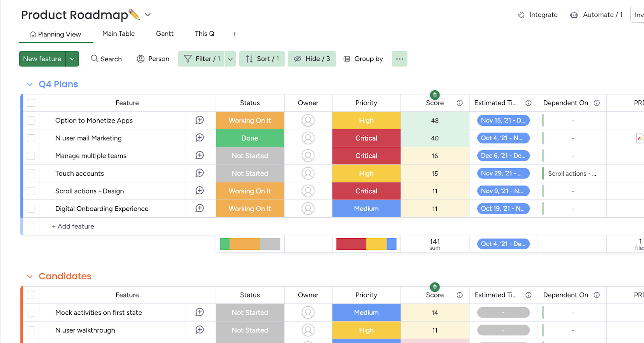Viewport: 644px width, 343px height.
Task: Collapse the Q4 Plans group
Action: pyautogui.click(x=30, y=84)
